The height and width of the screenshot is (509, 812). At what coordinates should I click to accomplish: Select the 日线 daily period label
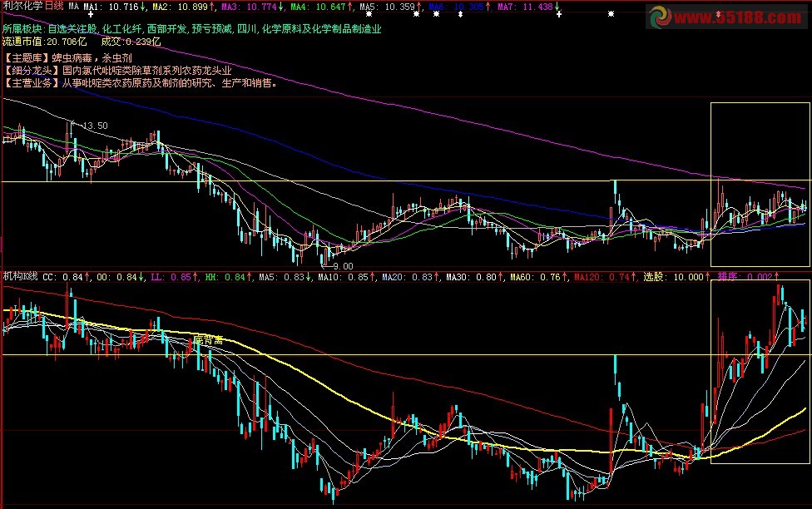point(54,6)
